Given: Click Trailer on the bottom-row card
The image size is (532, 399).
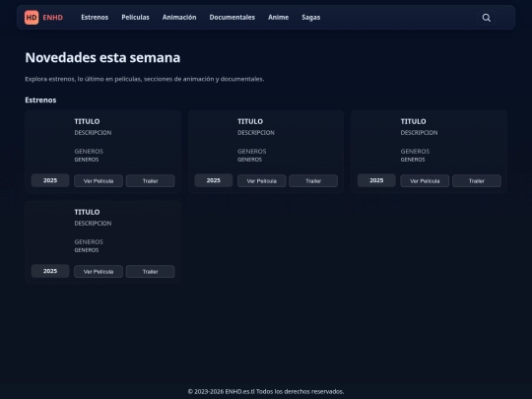Looking at the screenshot, I should click(151, 272).
